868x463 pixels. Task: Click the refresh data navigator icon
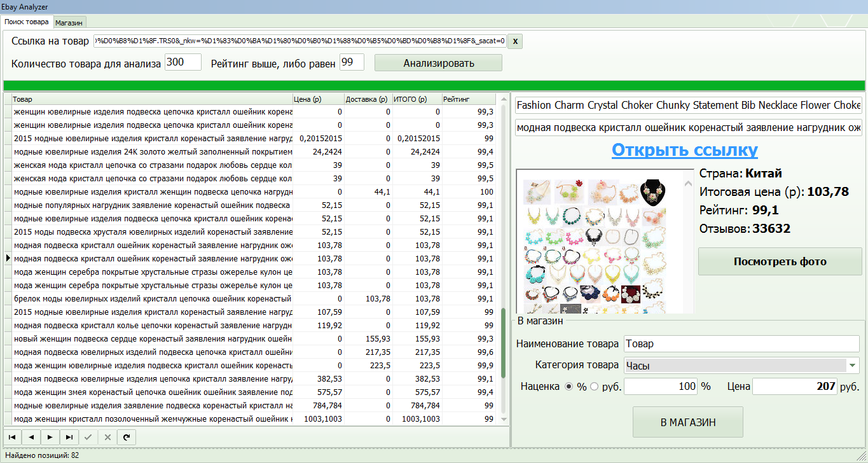[x=127, y=437]
